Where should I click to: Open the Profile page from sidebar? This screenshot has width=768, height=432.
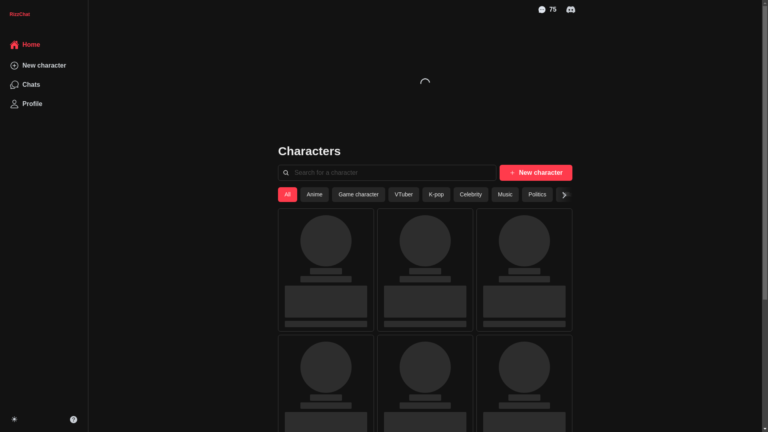coord(26,104)
